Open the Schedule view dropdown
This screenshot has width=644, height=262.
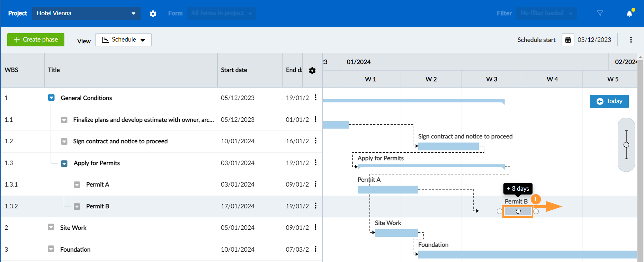coord(123,40)
